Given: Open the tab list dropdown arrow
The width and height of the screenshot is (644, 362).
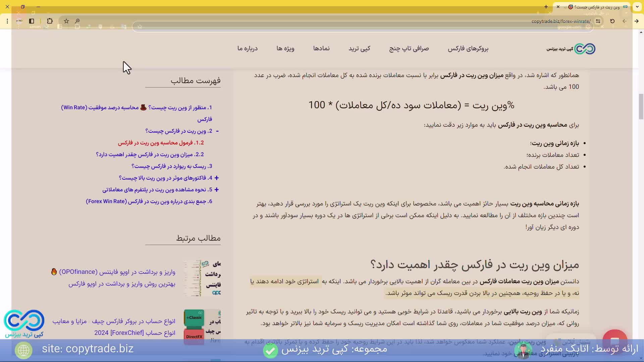Looking at the screenshot, I should pos(637,7).
